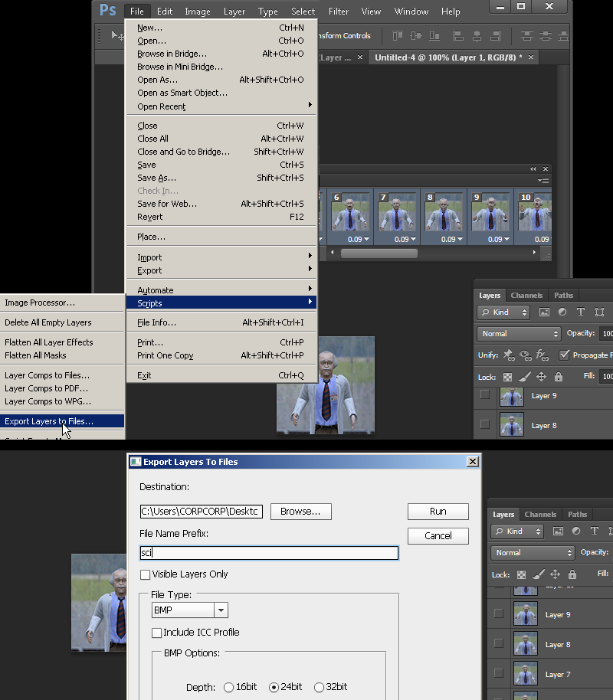Image resolution: width=613 pixels, height=700 pixels.
Task: Click the Align top edges icon
Action: point(398,35)
